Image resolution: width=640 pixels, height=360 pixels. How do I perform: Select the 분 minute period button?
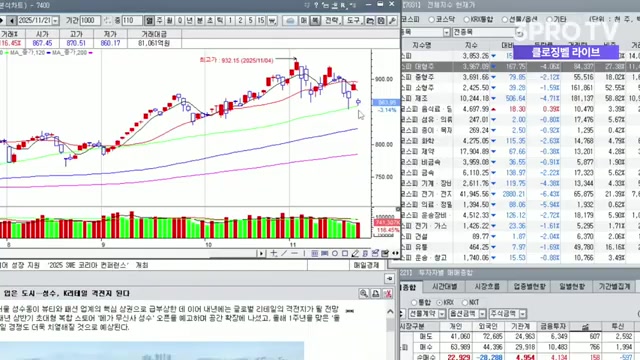coord(200,20)
